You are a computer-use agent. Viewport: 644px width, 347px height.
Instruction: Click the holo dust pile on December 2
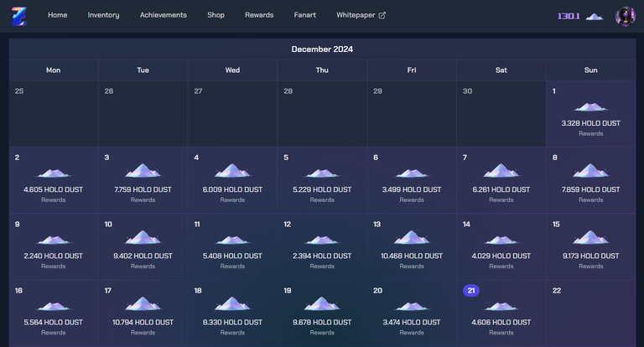tap(54, 173)
